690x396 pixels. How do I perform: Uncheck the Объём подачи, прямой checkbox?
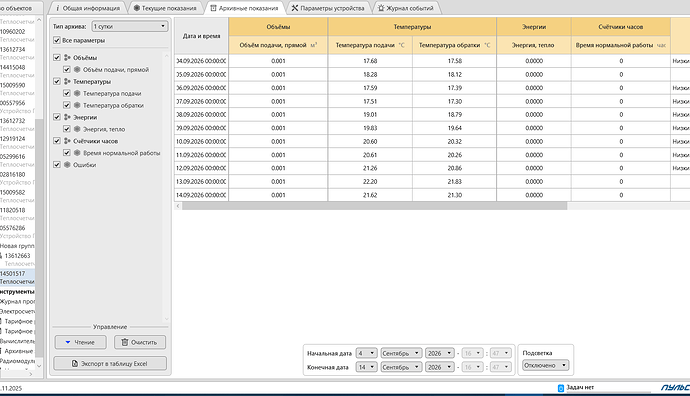tap(66, 70)
